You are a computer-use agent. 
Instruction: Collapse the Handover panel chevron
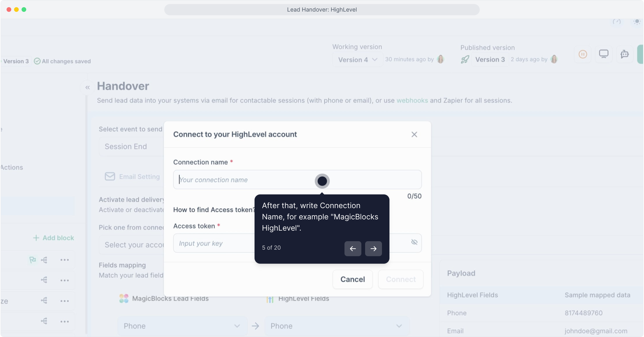click(x=87, y=88)
